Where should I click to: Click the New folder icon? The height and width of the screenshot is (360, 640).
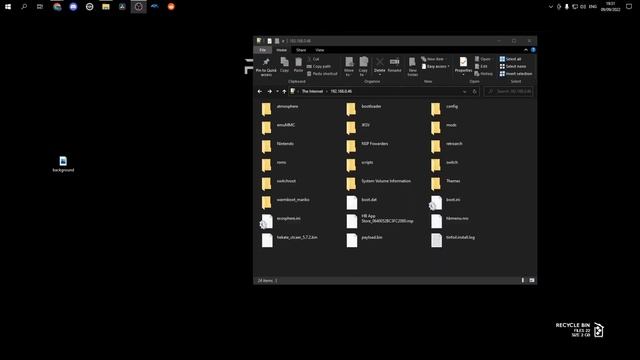(412, 67)
